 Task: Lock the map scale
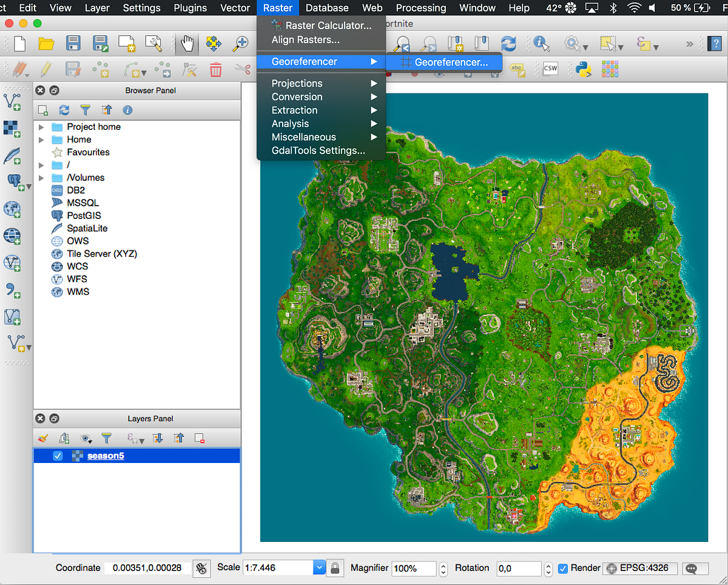[x=334, y=569]
